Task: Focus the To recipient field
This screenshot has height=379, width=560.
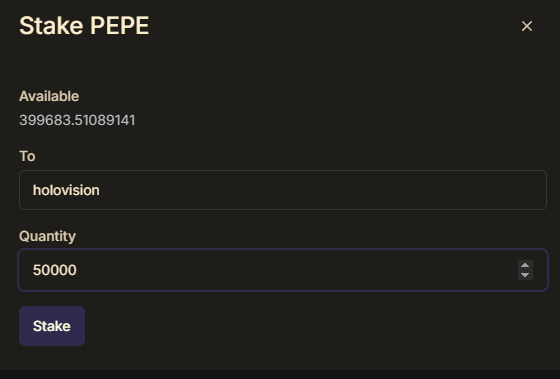Action: [283, 190]
